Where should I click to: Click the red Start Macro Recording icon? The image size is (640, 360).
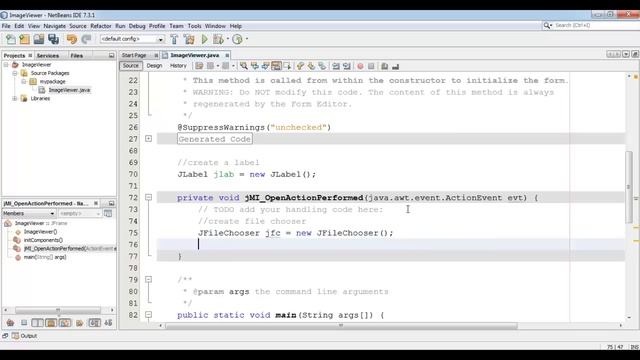360,66
